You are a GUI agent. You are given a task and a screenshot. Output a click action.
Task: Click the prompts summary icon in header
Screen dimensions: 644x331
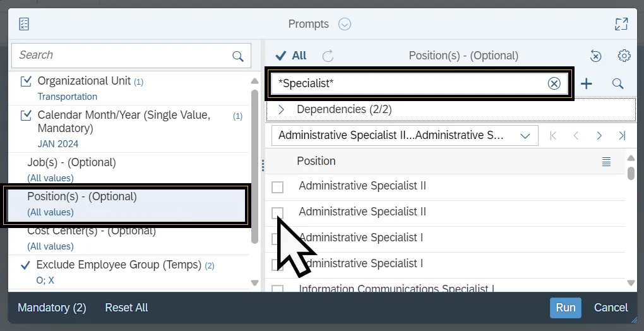pos(24,24)
